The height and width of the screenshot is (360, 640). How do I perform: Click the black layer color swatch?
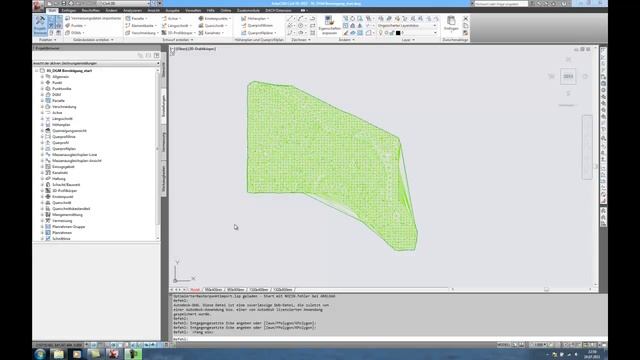click(398, 33)
